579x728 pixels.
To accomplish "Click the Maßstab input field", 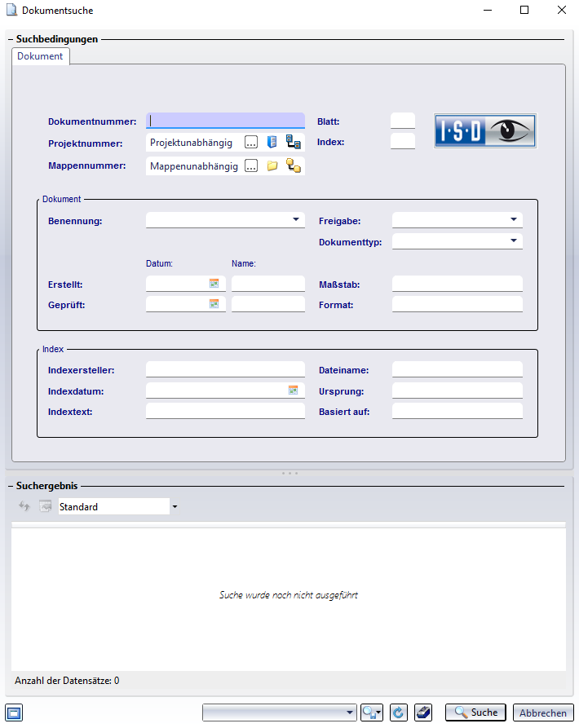I will (457, 284).
